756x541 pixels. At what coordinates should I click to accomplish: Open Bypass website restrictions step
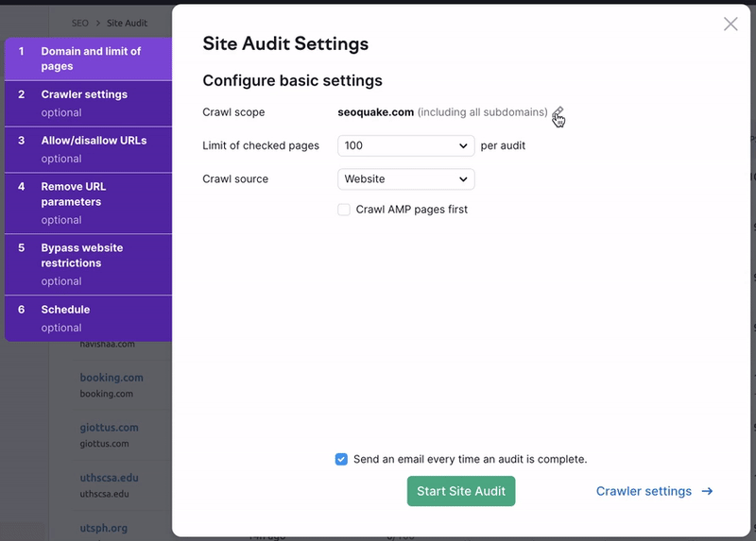coord(88,264)
